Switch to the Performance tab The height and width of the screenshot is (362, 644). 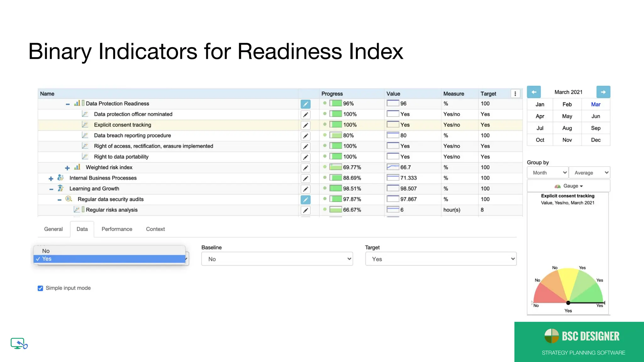pyautogui.click(x=117, y=229)
